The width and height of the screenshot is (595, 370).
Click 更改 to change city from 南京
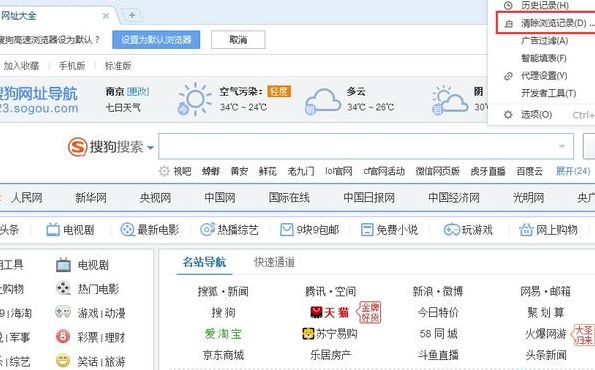click(x=138, y=91)
